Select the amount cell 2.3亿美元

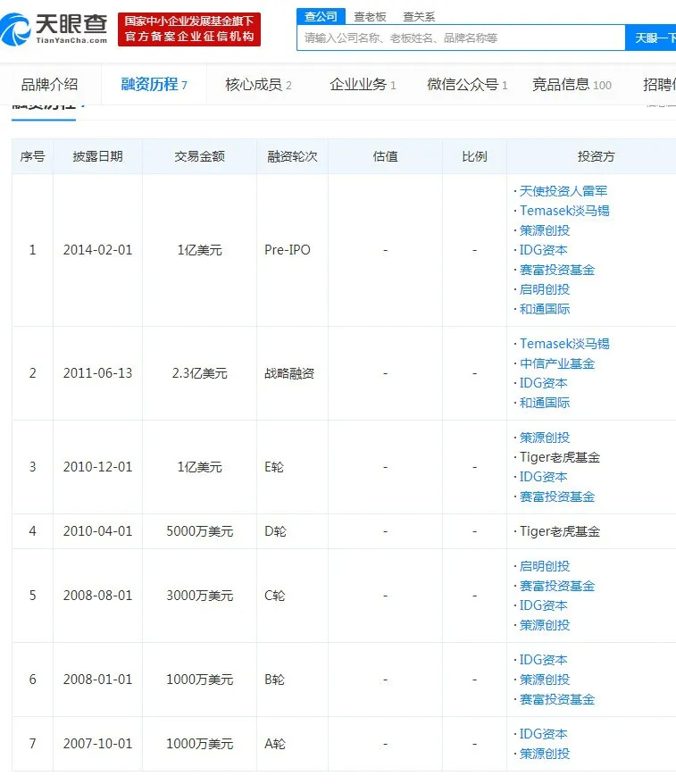[x=199, y=373]
